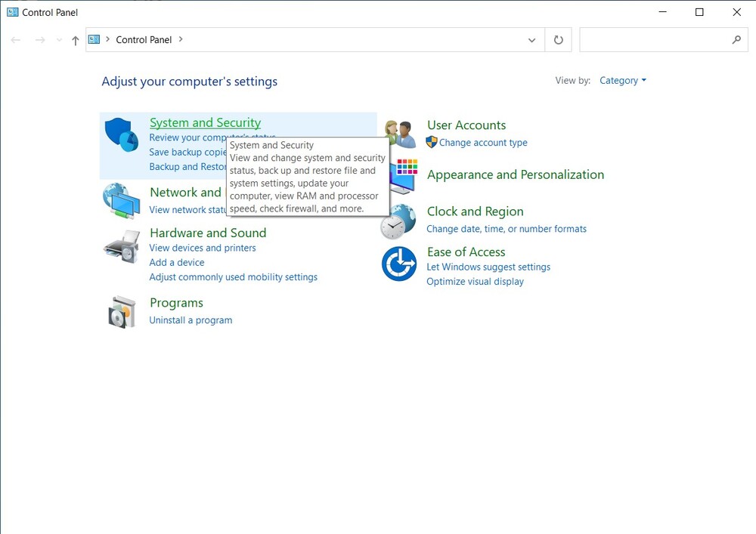Click Uninstall a program link
756x534 pixels.
tap(191, 320)
